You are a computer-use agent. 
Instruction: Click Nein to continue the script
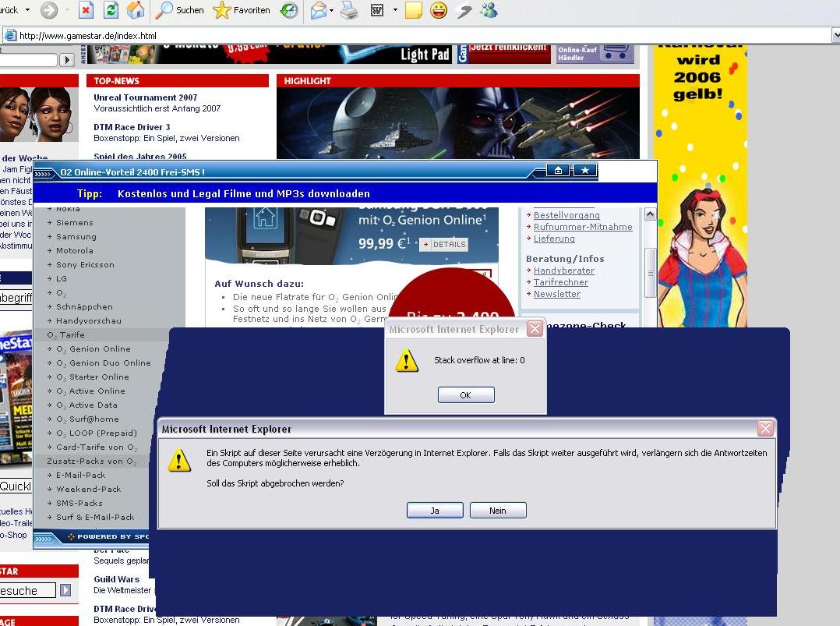coord(498,510)
